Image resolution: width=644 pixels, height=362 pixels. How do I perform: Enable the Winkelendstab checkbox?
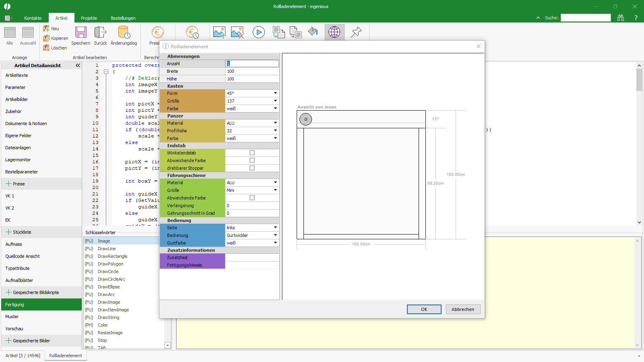click(x=252, y=153)
